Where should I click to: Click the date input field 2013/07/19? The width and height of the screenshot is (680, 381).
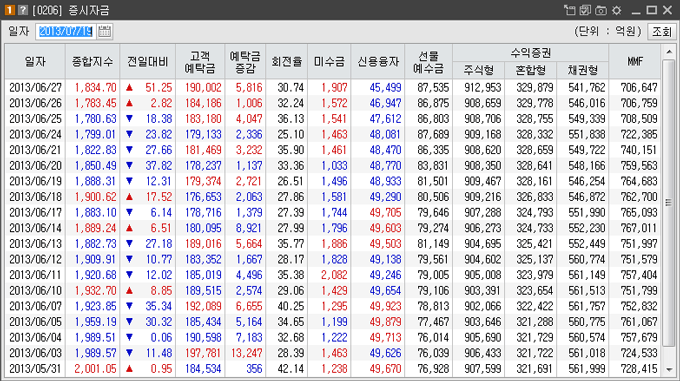click(66, 32)
